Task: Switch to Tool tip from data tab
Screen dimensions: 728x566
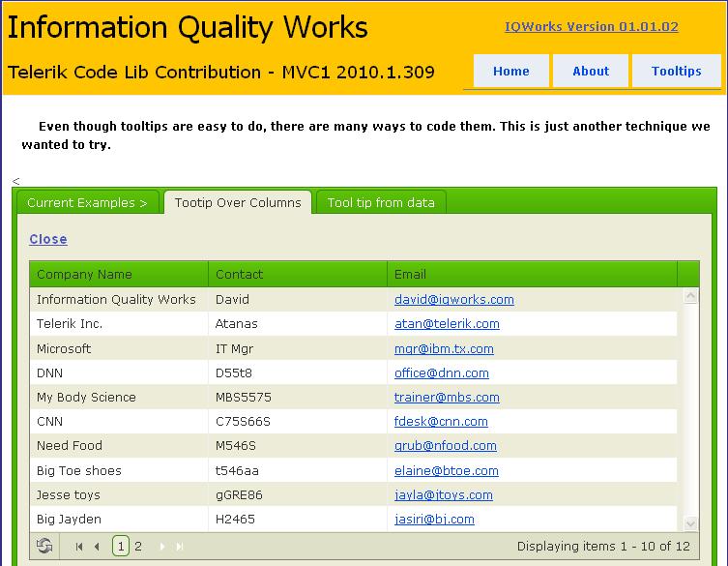Action: point(381,202)
